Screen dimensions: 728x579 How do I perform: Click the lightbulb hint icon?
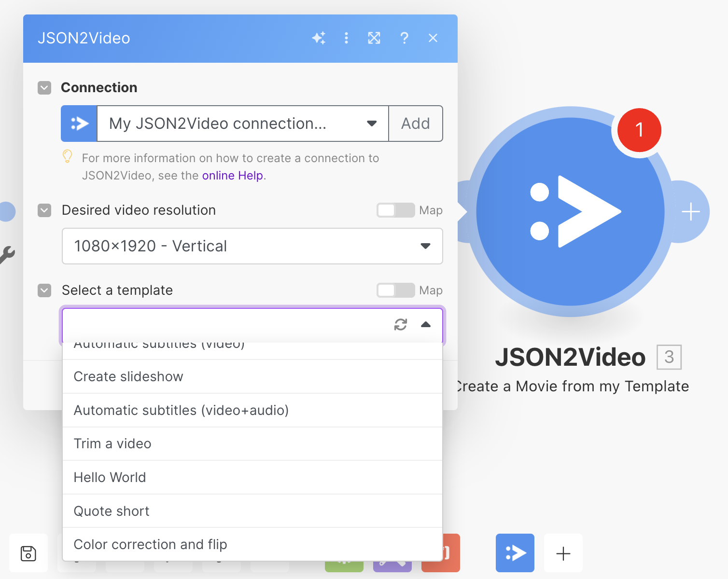click(68, 156)
